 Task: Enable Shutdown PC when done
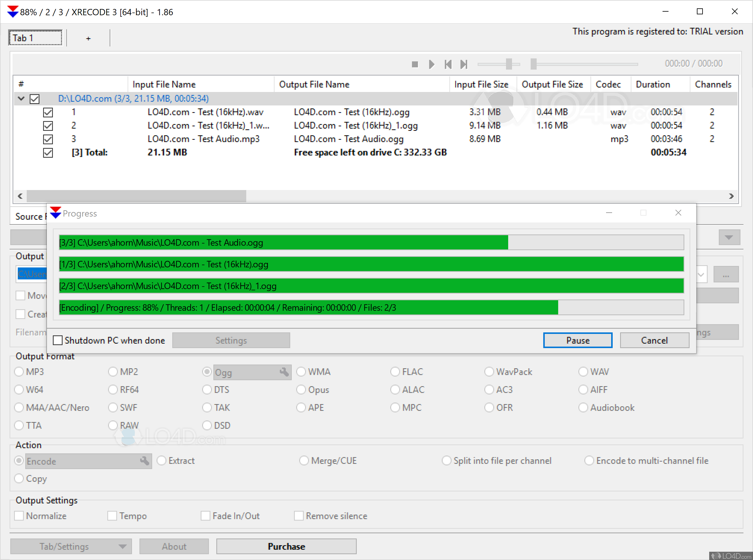point(58,340)
